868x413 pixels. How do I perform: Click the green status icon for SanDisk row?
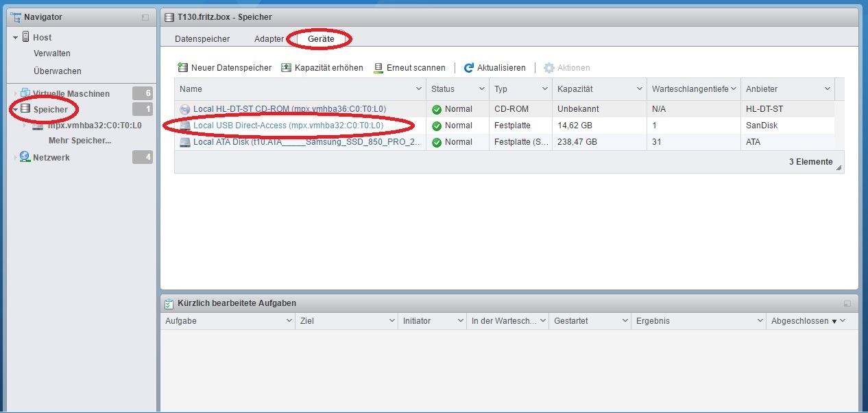click(x=437, y=126)
